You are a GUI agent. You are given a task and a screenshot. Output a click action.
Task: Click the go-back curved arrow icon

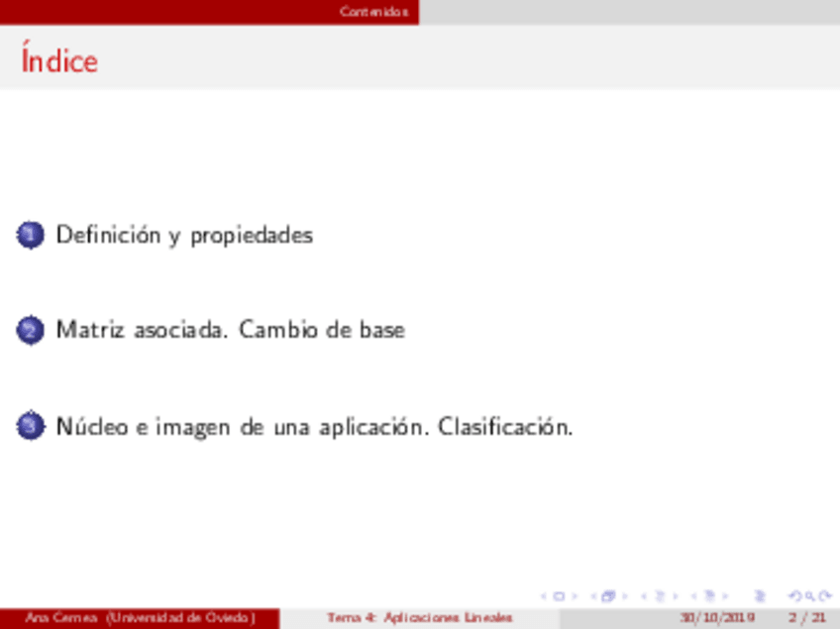click(791, 596)
